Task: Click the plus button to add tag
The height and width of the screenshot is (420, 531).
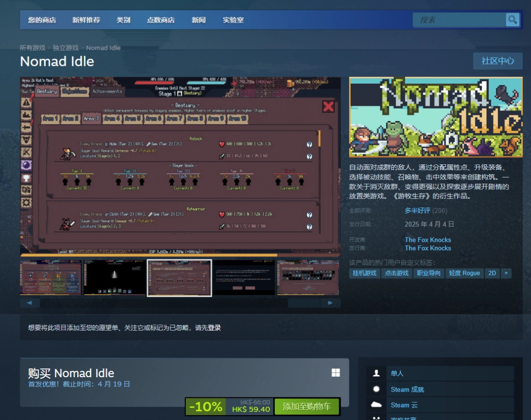Action: (506, 273)
